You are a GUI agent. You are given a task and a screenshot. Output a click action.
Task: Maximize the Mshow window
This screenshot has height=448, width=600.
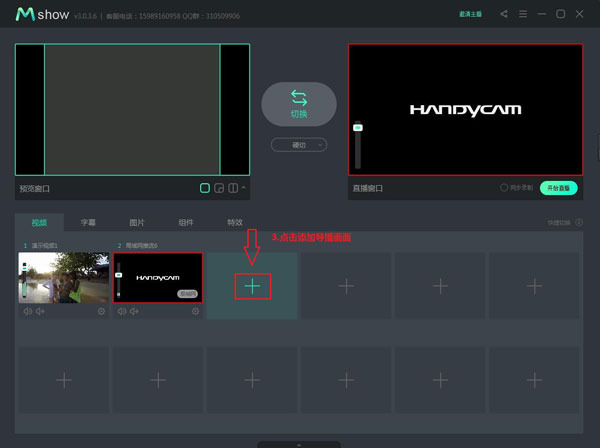coord(561,14)
